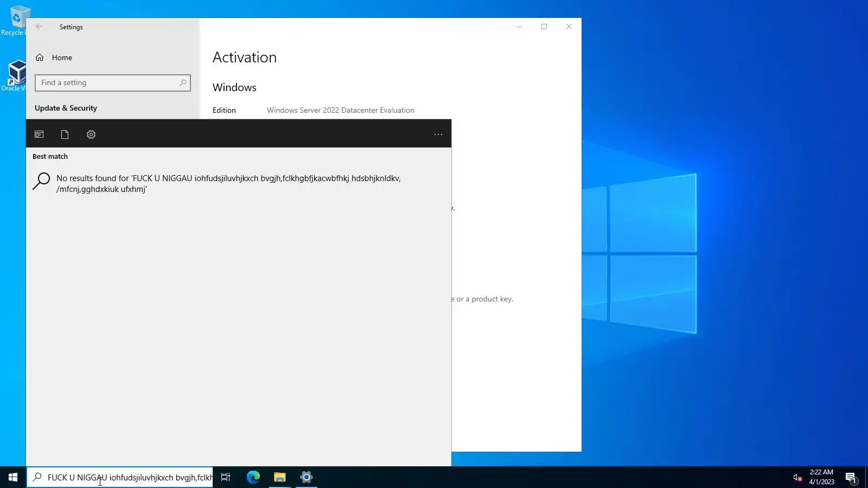
Task: Filter search results by Settings gear icon
Action: [91, 134]
